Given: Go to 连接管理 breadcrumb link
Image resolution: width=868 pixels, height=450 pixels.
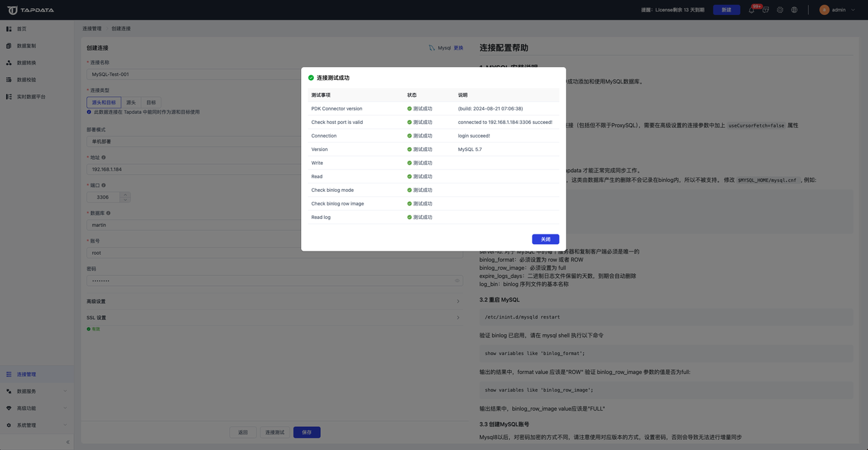Looking at the screenshot, I should tap(92, 28).
